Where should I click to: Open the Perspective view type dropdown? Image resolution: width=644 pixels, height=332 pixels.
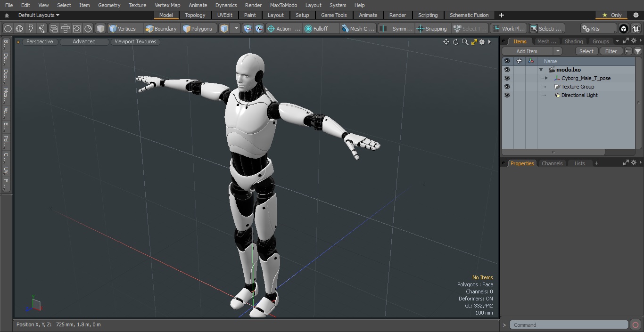click(x=40, y=41)
